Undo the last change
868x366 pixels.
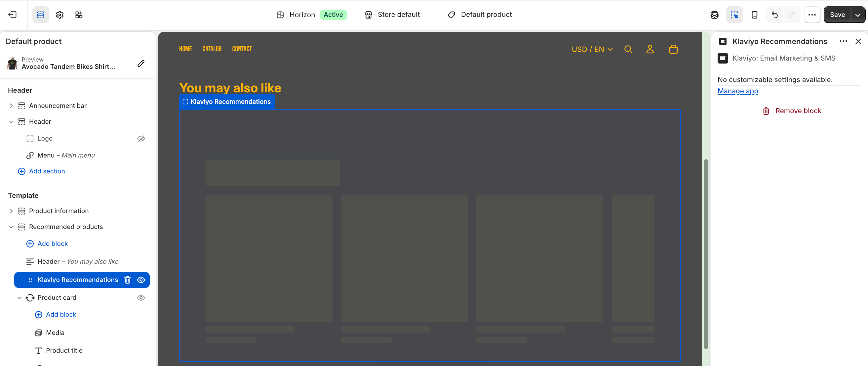click(775, 15)
